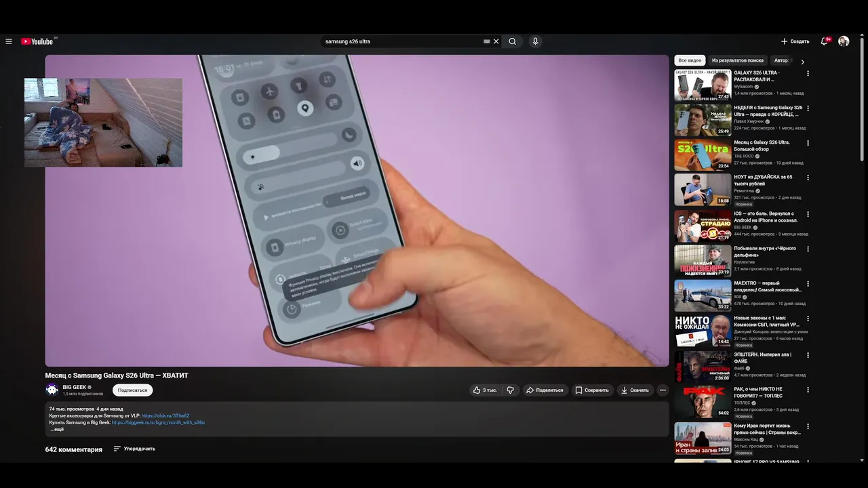This screenshot has width=868, height=488.
Task: Click the Скачать download button
Action: pyautogui.click(x=635, y=390)
